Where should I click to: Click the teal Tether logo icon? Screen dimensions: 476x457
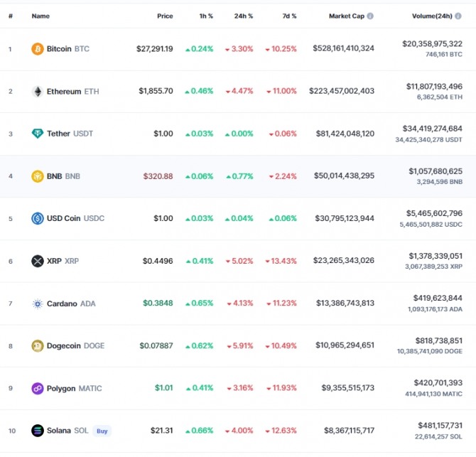point(38,134)
